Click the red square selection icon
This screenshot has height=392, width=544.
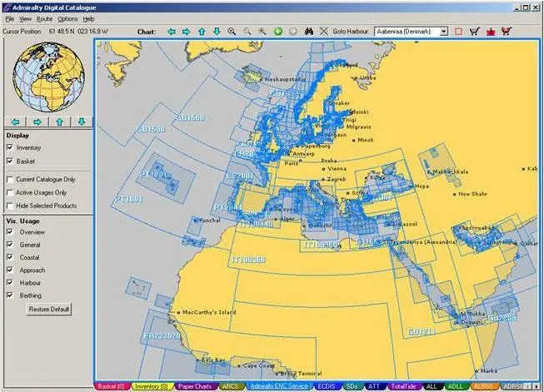point(458,32)
